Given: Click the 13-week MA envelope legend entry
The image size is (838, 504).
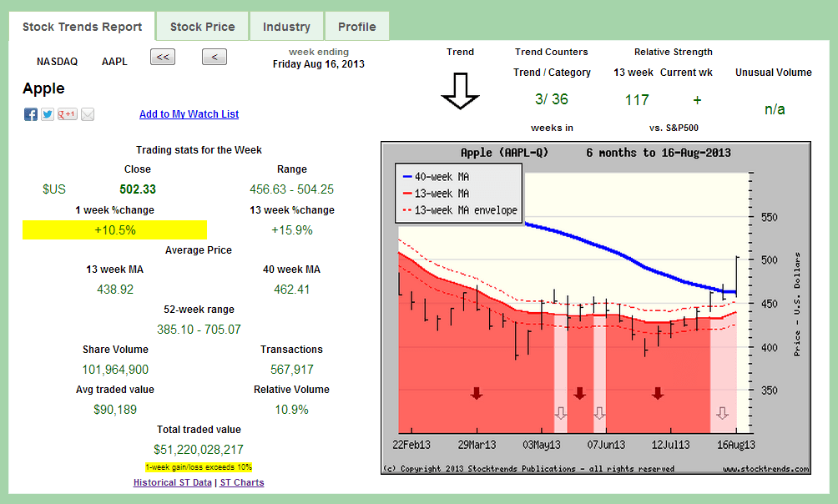Looking at the screenshot, I should pyautogui.click(x=460, y=210).
